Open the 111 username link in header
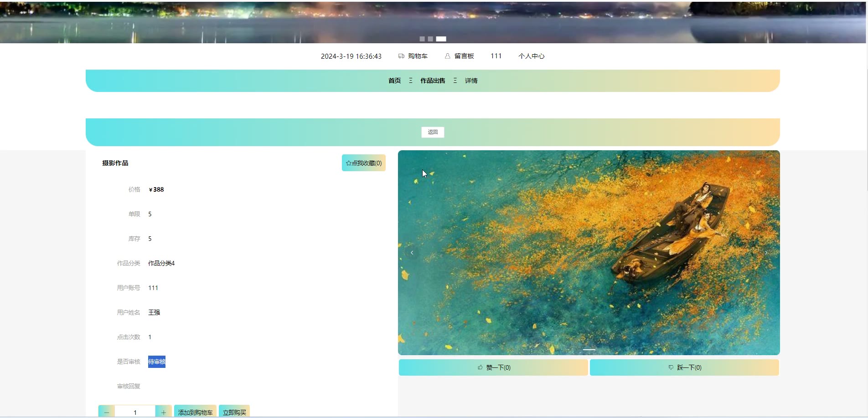The width and height of the screenshot is (868, 418). [x=496, y=56]
